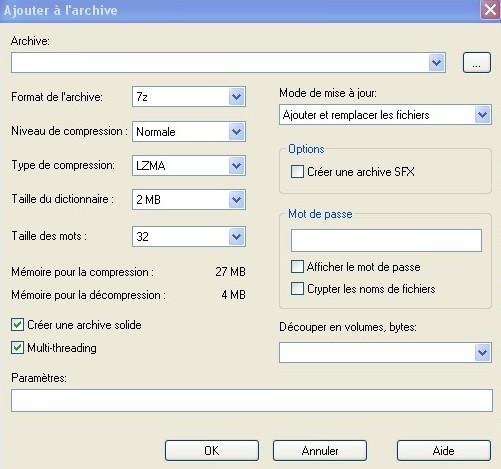Enable Crypter les noms de fichiers
Viewport: 501px width, 469px height.
[297, 289]
